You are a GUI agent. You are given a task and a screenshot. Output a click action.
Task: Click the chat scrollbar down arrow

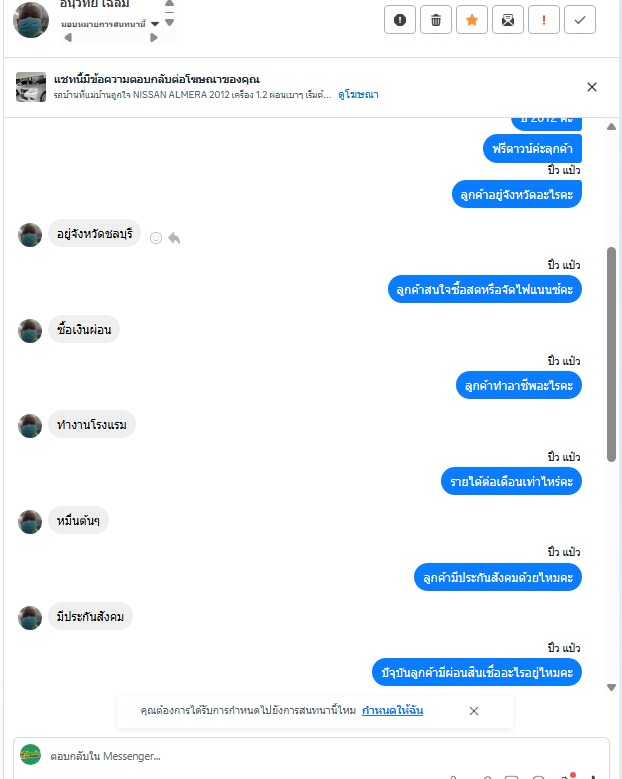coord(612,688)
